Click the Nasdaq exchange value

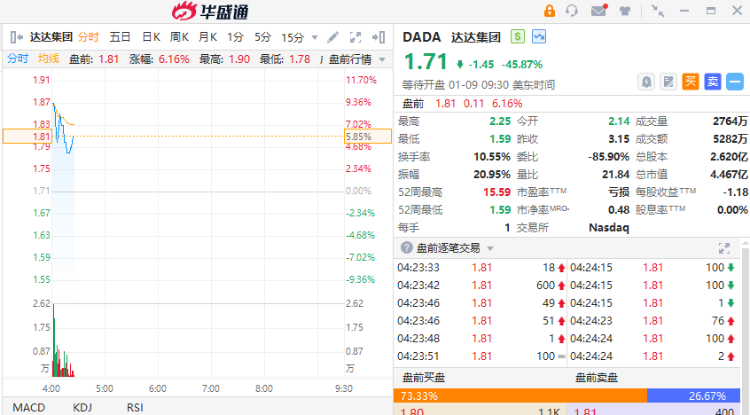(x=608, y=228)
